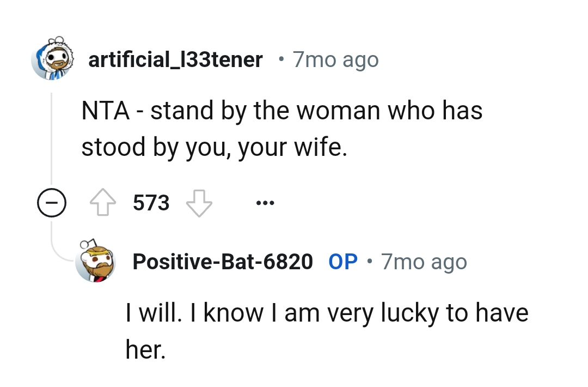Click the upward vote arrow
Image resolution: width=588 pixels, height=387 pixels.
click(103, 202)
